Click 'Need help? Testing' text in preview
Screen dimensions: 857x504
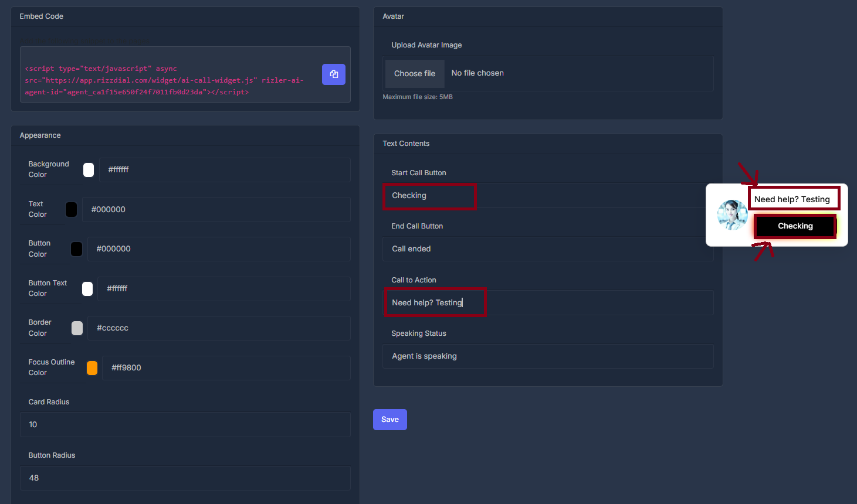click(x=792, y=199)
